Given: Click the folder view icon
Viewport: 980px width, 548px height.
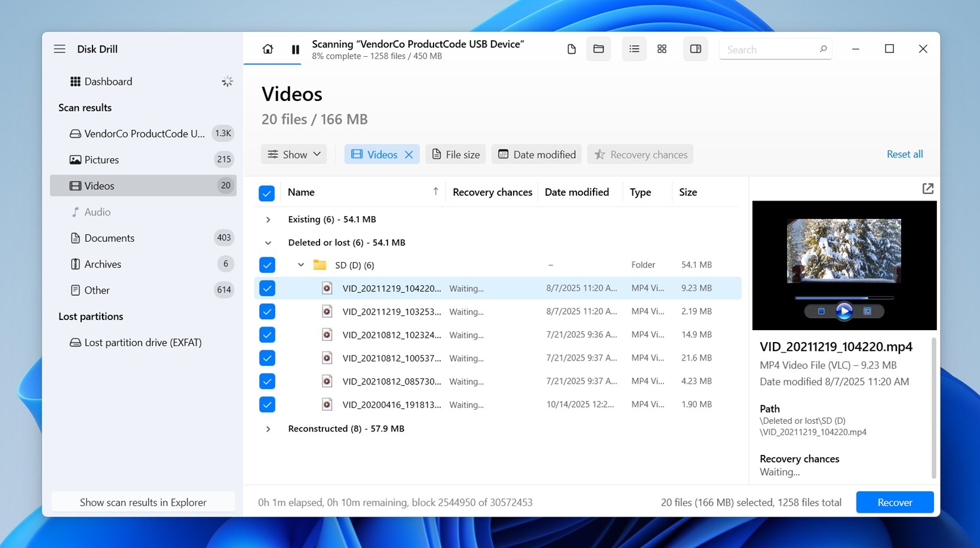Looking at the screenshot, I should coord(598,48).
